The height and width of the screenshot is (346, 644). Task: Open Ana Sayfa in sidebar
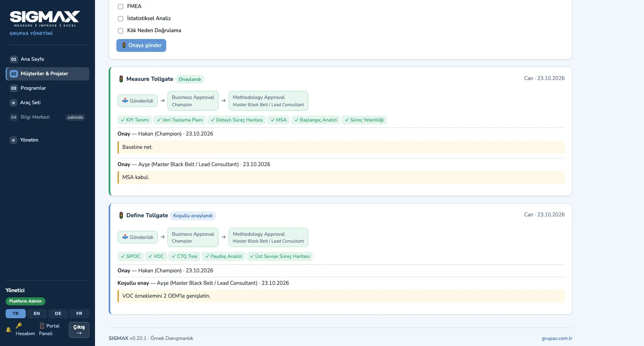(47, 59)
